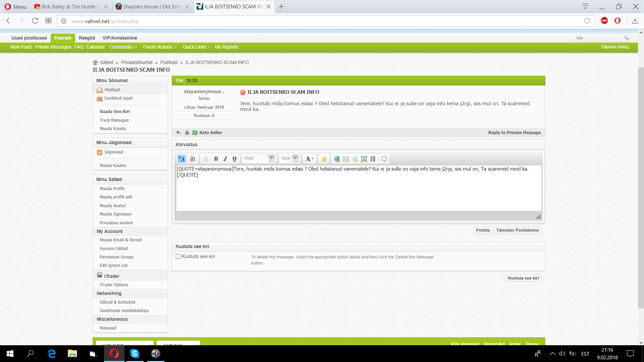The width and height of the screenshot is (644, 362).
Task: Click inside the quick reply text area
Action: [359, 188]
